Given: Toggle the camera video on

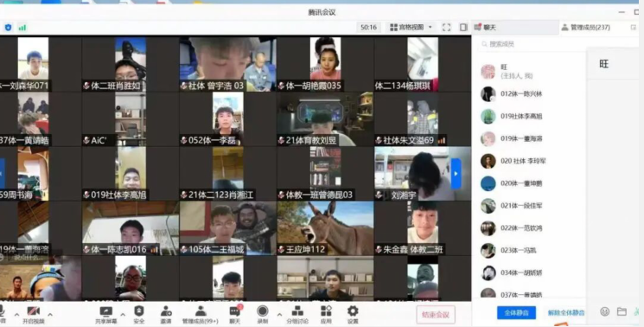Looking at the screenshot, I should tap(33, 315).
